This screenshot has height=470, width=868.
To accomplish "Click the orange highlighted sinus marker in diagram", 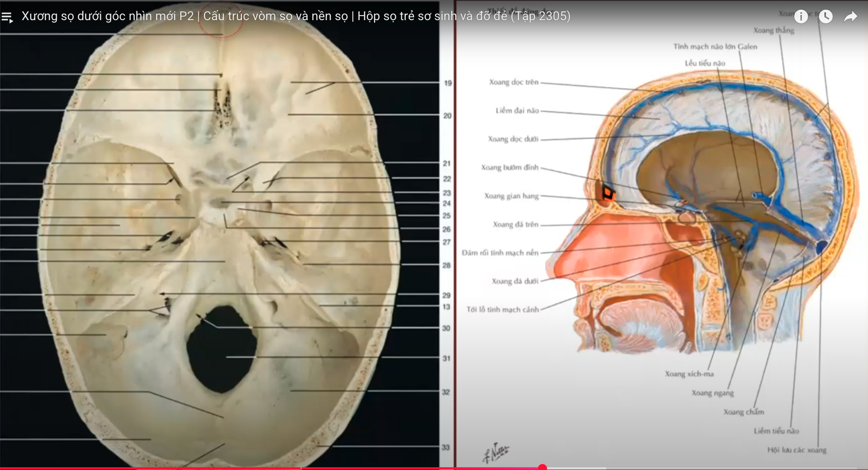I will pyautogui.click(x=608, y=193).
